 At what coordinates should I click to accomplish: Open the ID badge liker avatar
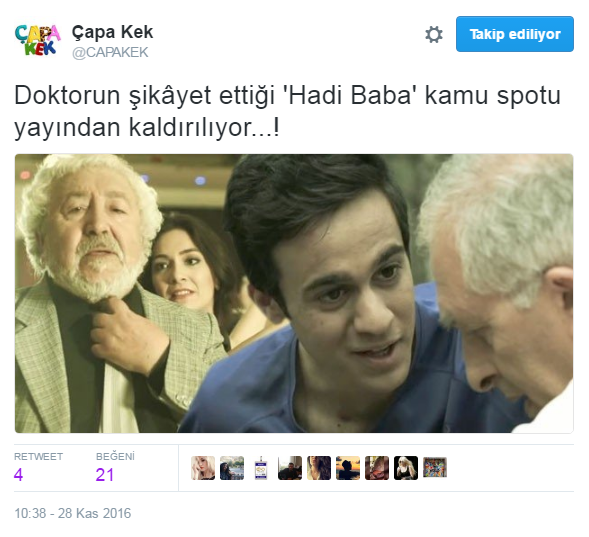pos(261,468)
